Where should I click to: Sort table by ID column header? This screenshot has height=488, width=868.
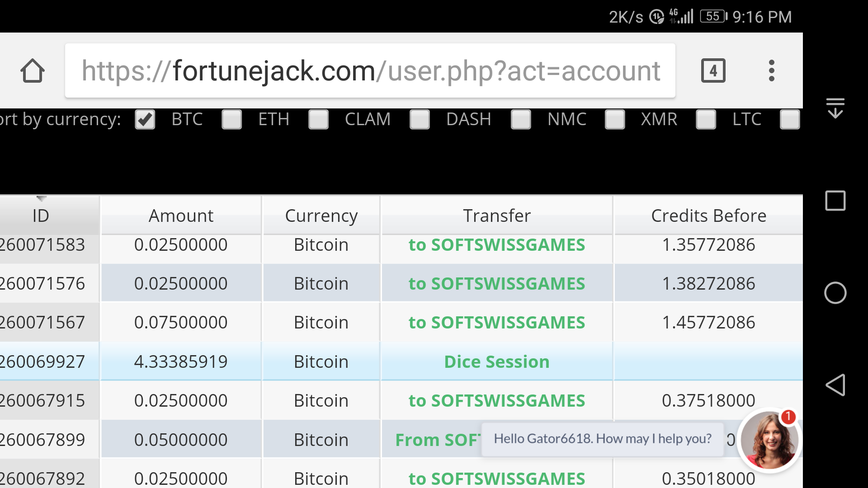49,216
